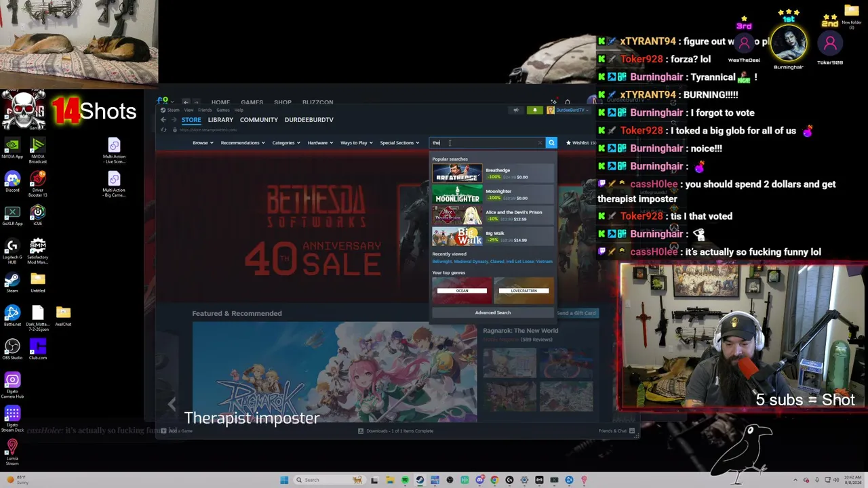Go forward in Steam navigation
Screen dimensions: 868x488
click(x=173, y=120)
